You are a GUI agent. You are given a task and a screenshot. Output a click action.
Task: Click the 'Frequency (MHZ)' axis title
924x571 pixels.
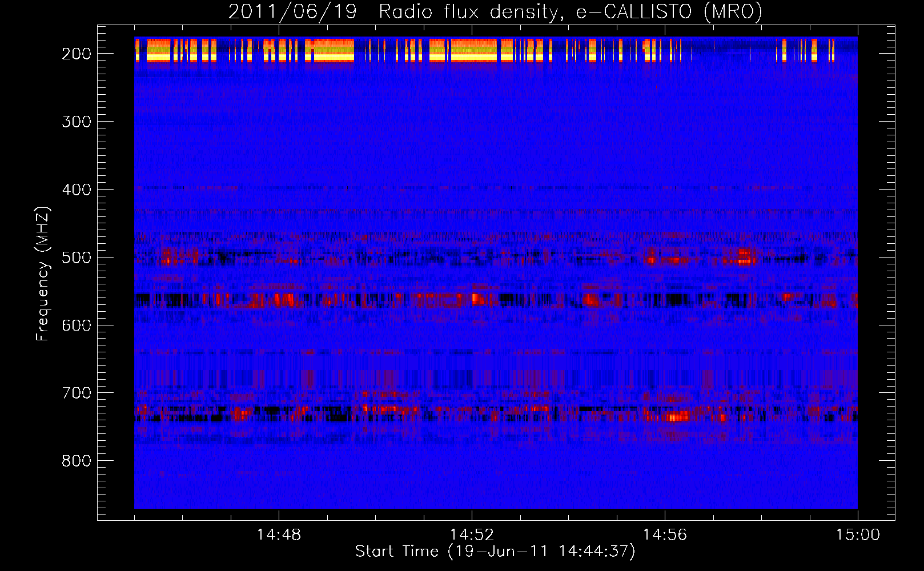click(43, 274)
